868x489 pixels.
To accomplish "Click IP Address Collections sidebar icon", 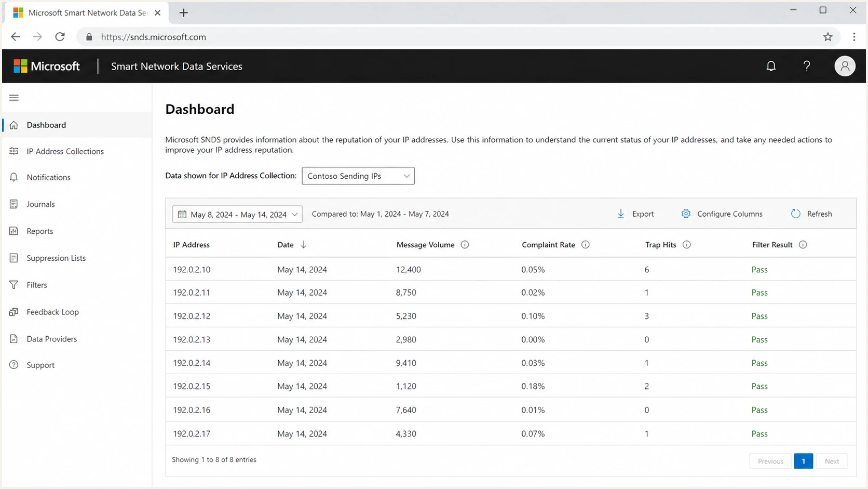I will pyautogui.click(x=14, y=151).
